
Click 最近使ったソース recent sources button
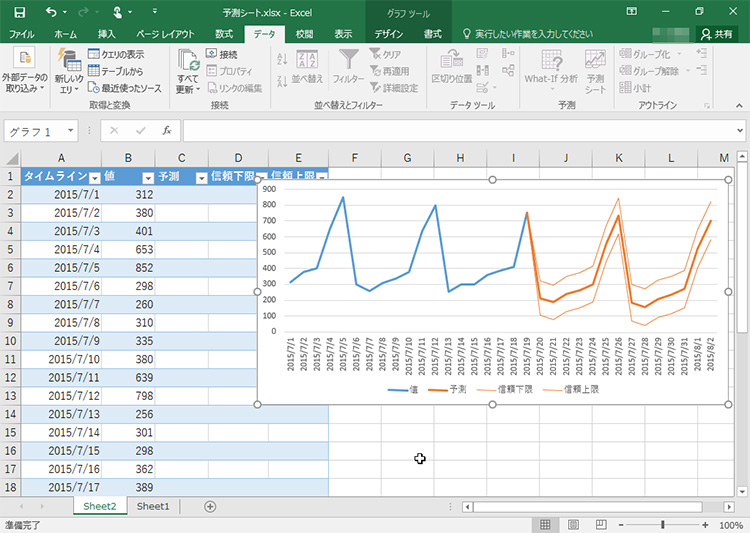[123, 88]
